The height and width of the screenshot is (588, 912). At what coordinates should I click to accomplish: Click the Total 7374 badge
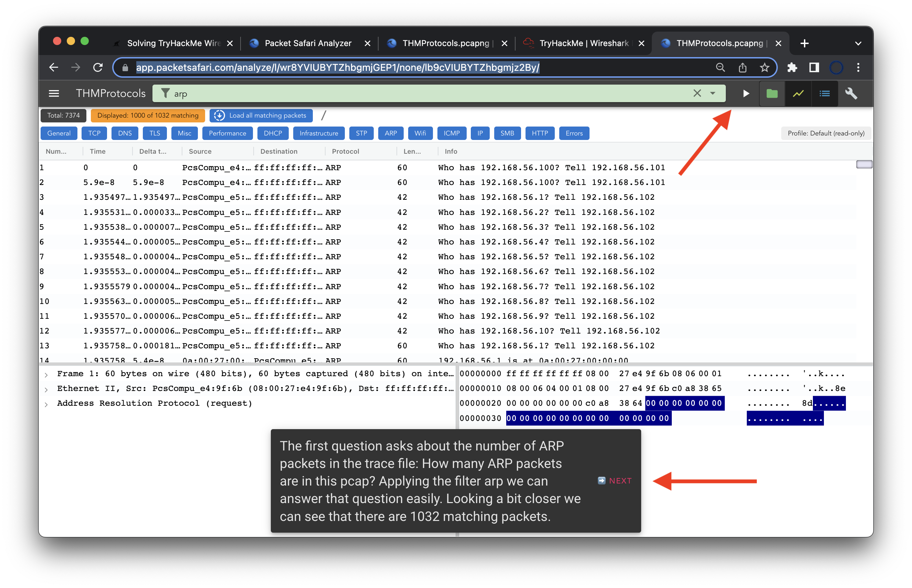pos(63,115)
